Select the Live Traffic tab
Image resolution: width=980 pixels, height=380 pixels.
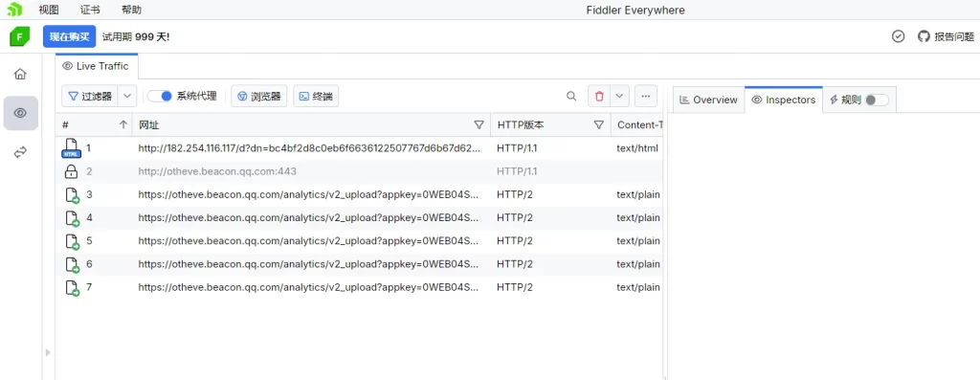97,66
